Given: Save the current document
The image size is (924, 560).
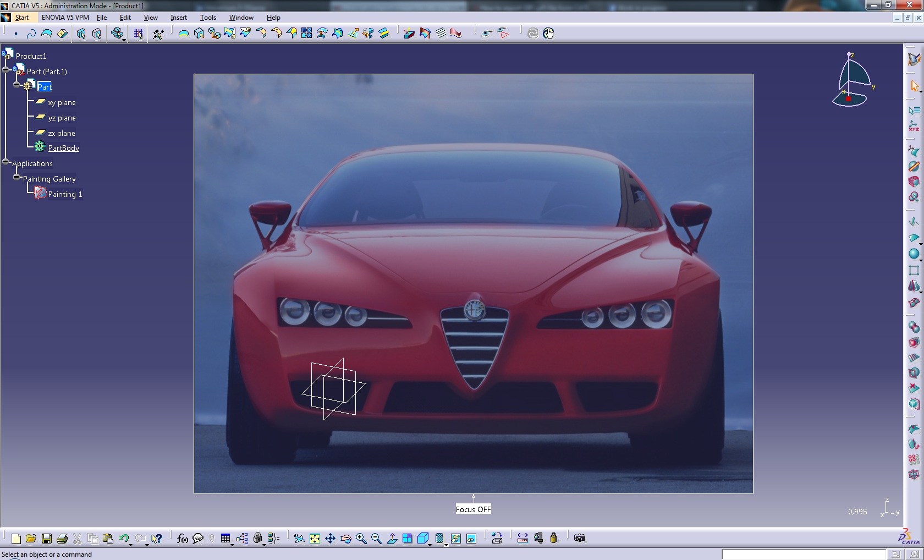Looking at the screenshot, I should pyautogui.click(x=47, y=539).
